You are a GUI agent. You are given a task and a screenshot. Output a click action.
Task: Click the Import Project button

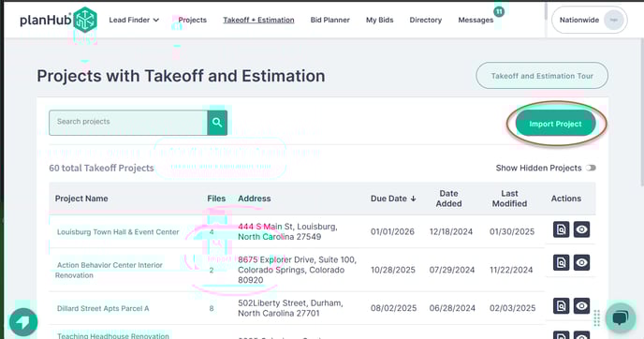click(x=555, y=124)
